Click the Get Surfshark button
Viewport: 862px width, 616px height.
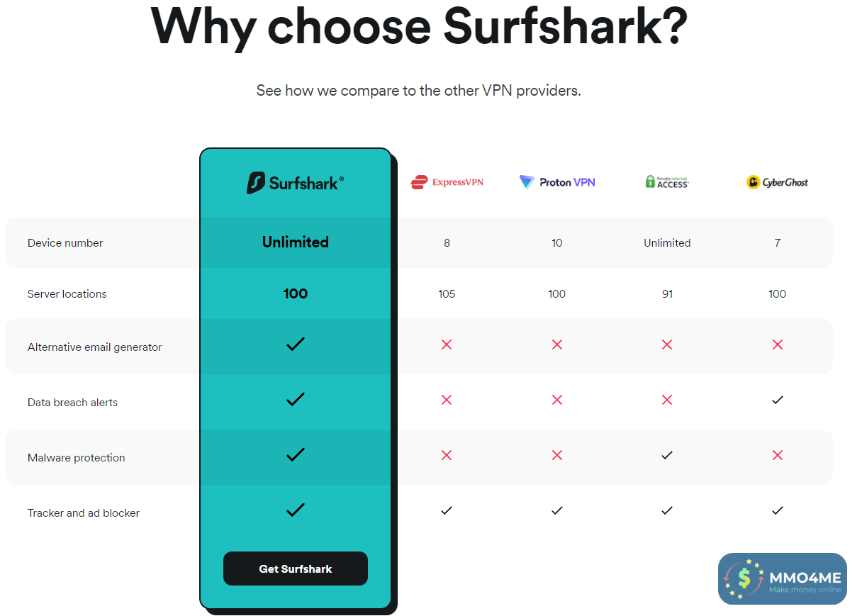[295, 569]
